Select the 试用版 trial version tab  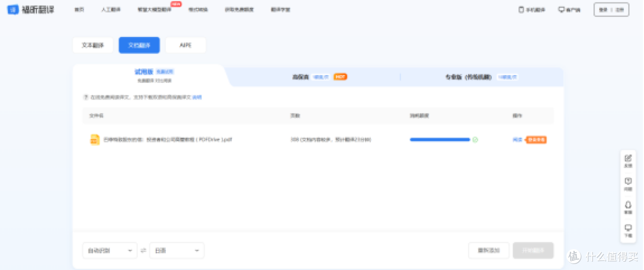pyautogui.click(x=154, y=75)
